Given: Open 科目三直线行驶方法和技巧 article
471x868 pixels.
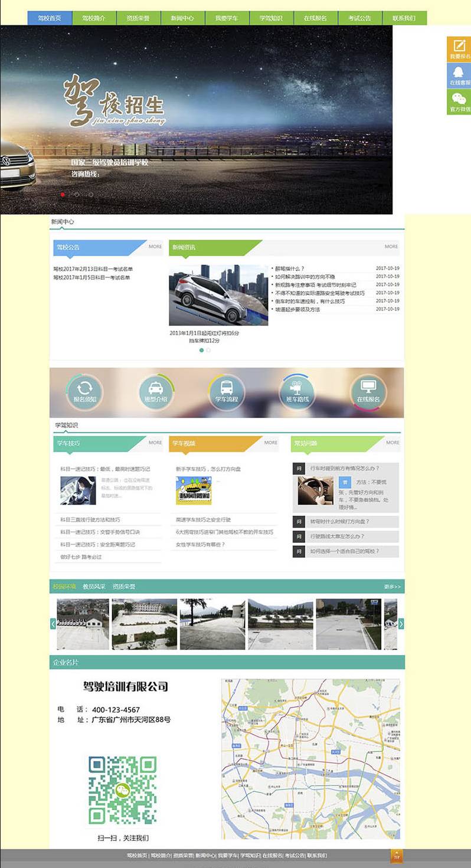Looking at the screenshot, I should 90,520.
